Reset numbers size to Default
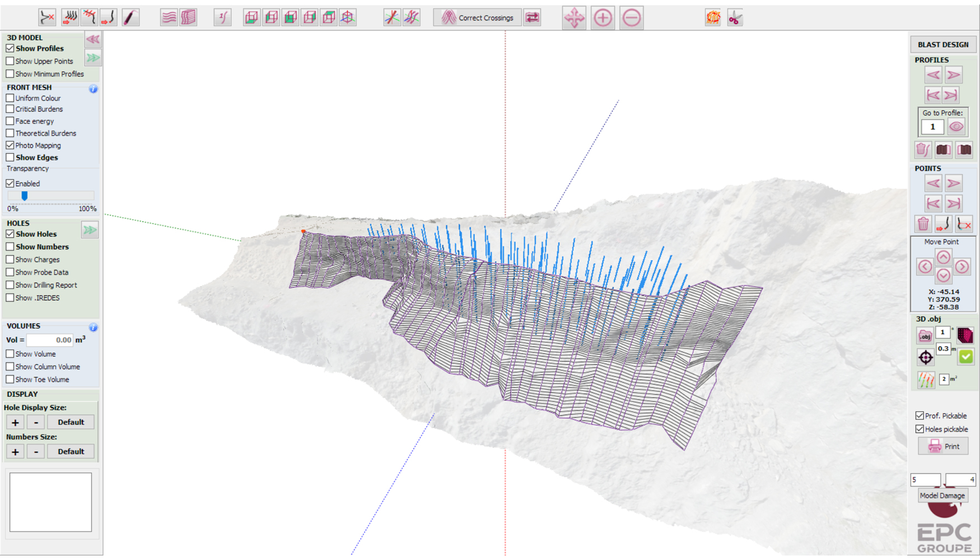Viewport: 980px width, 560px height. point(71,451)
